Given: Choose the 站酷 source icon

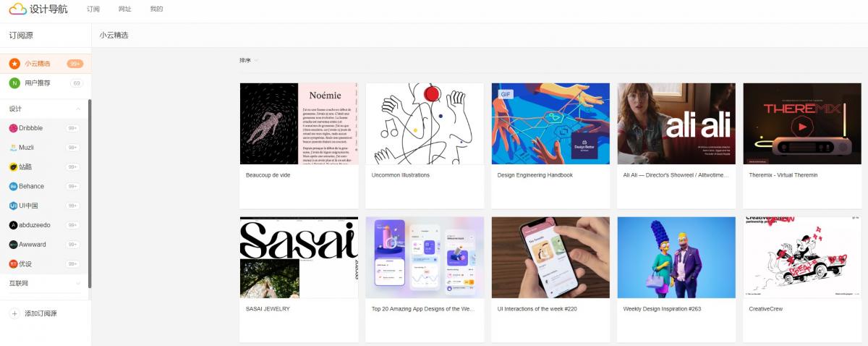Looking at the screenshot, I should (13, 167).
